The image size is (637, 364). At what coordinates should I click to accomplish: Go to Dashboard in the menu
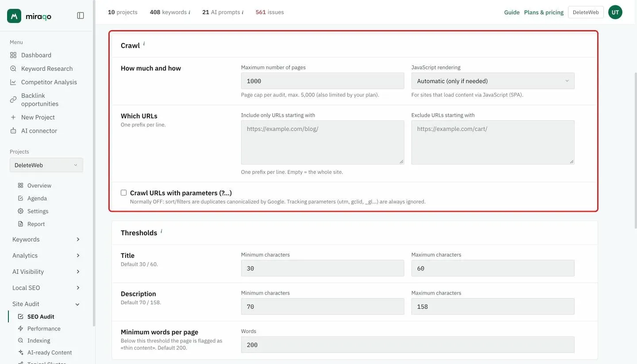[36, 55]
